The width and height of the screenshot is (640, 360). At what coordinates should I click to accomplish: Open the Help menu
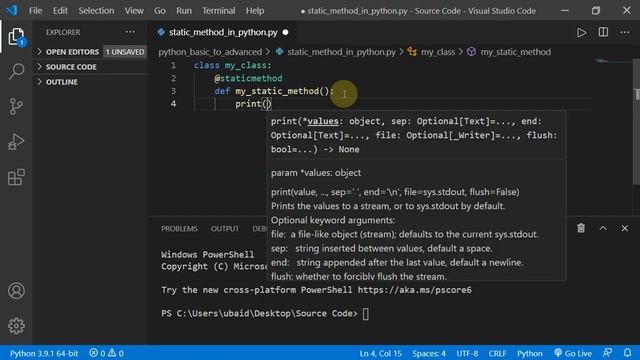[x=255, y=11]
